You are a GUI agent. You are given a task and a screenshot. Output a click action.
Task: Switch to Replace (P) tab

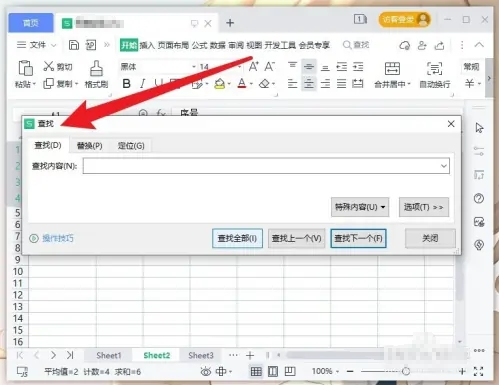pos(89,146)
